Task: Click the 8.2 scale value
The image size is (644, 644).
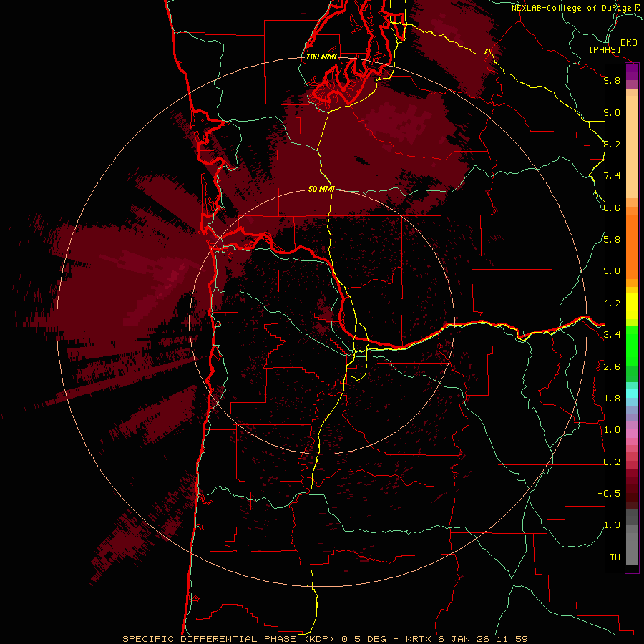Action: click(612, 144)
